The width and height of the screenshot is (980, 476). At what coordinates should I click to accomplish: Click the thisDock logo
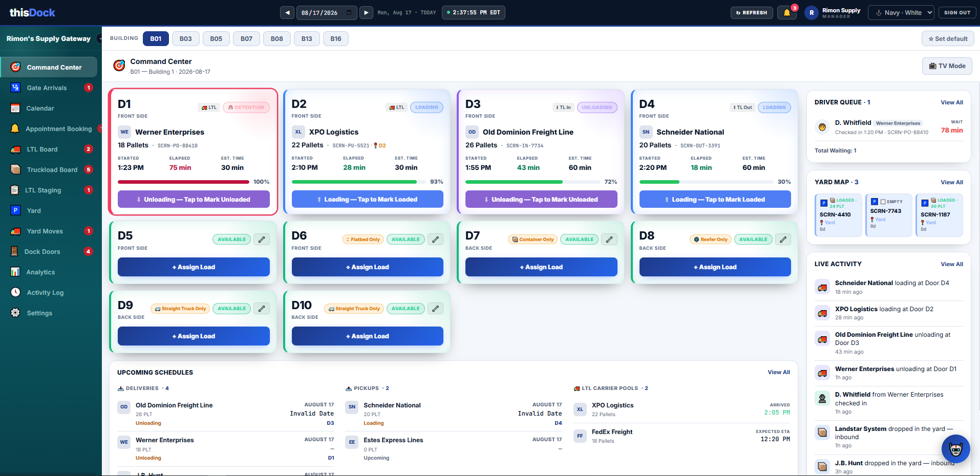click(x=32, y=12)
